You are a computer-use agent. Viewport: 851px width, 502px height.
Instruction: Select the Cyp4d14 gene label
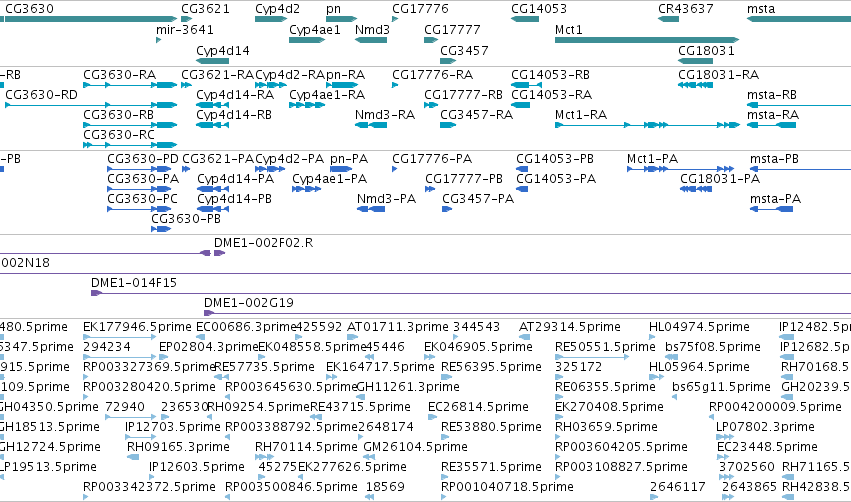tap(223, 50)
